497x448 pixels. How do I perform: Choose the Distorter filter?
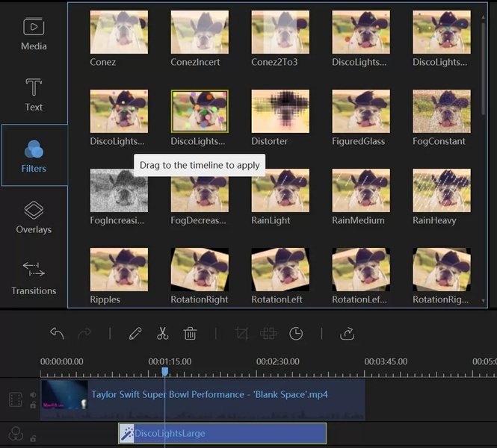(280, 111)
